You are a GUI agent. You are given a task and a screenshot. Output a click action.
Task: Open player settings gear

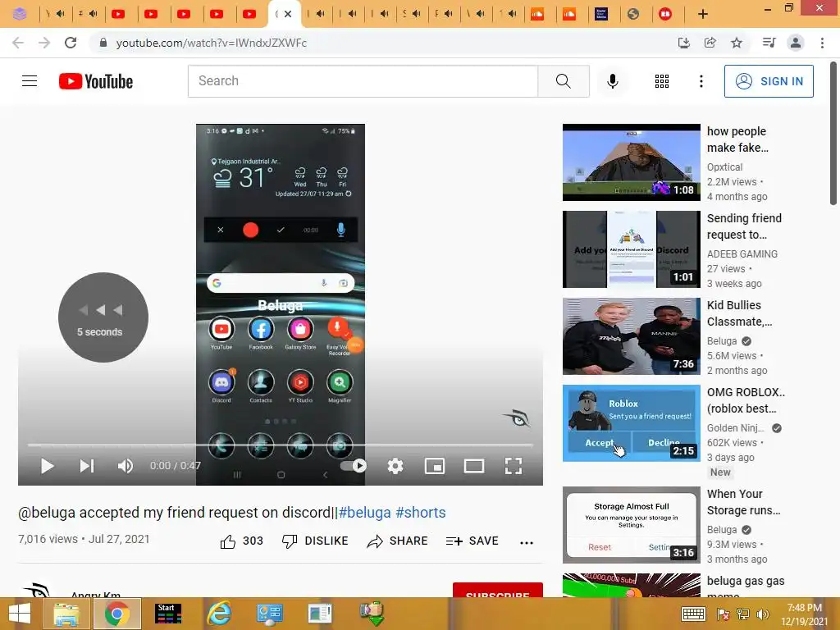395,466
